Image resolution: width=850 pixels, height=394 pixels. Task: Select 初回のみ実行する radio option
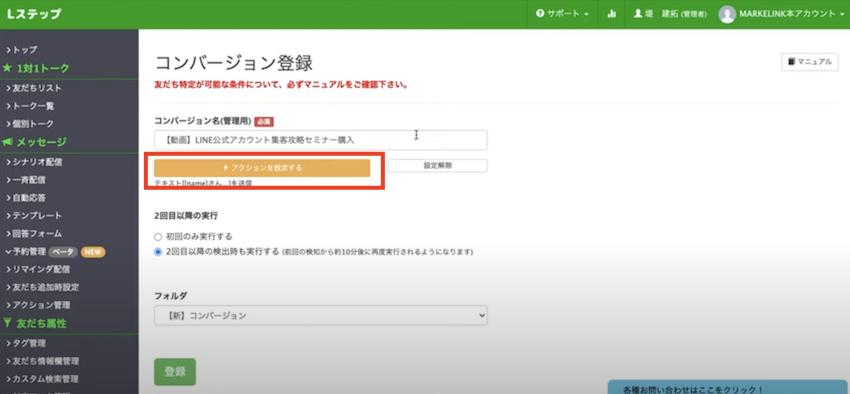tap(158, 237)
